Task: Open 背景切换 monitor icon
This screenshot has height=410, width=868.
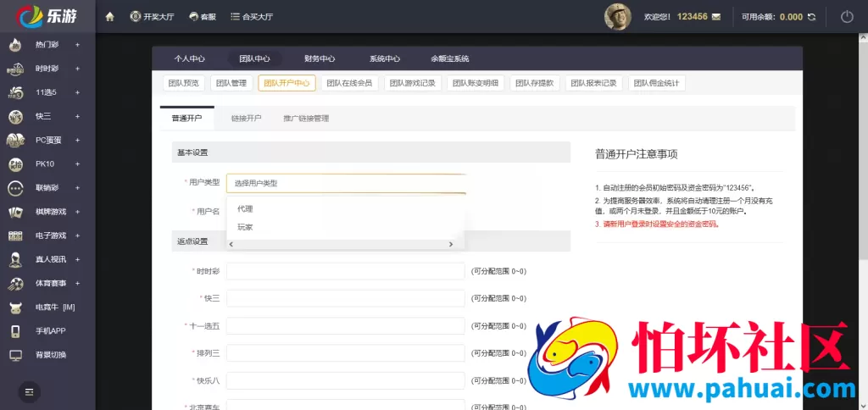Action: tap(15, 355)
